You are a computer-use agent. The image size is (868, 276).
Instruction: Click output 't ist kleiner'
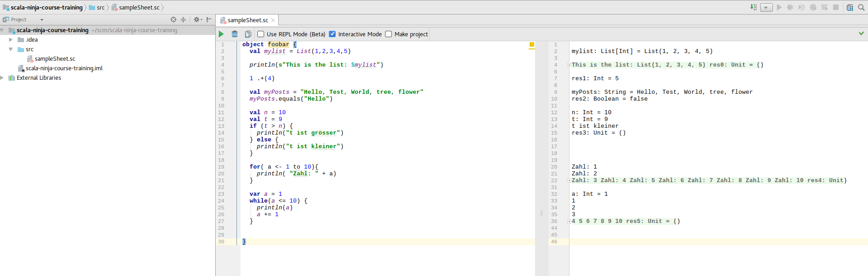[595, 126]
